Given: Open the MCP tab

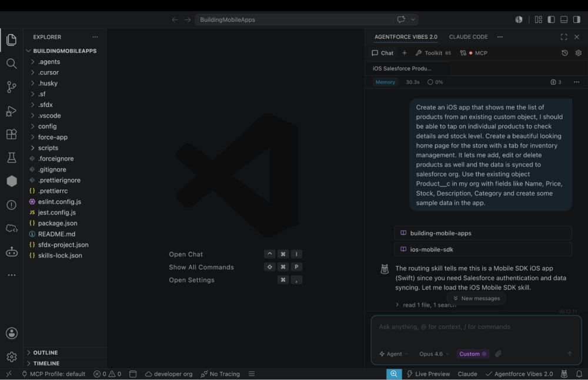Looking at the screenshot, I should [x=473, y=53].
